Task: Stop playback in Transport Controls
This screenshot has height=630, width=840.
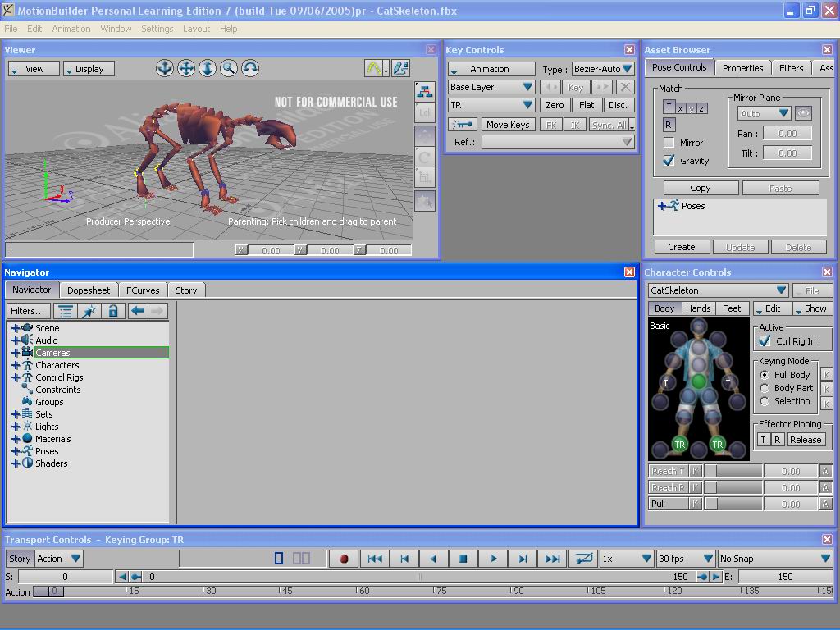Action: [463, 558]
